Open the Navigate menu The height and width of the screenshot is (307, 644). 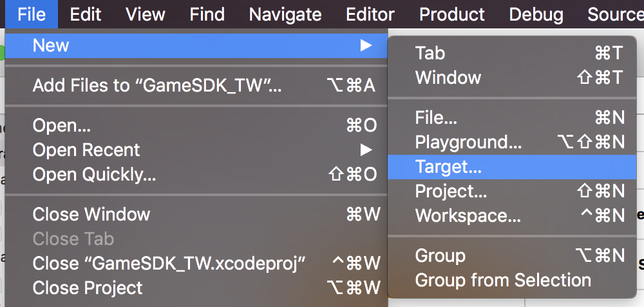(285, 14)
